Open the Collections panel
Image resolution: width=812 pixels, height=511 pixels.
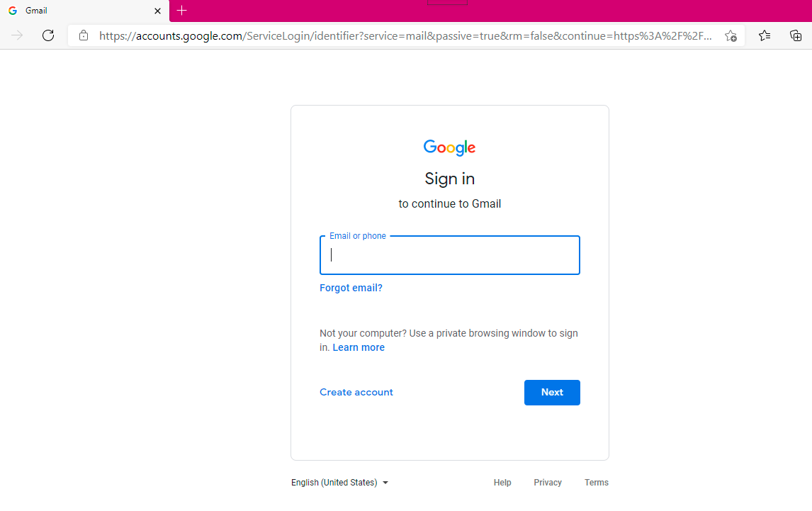click(795, 35)
